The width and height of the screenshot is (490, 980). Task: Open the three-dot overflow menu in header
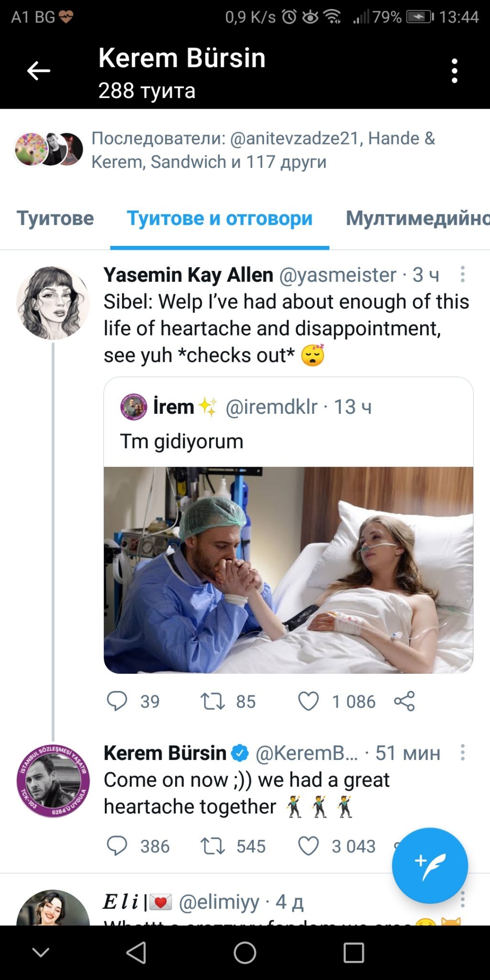coord(455,71)
